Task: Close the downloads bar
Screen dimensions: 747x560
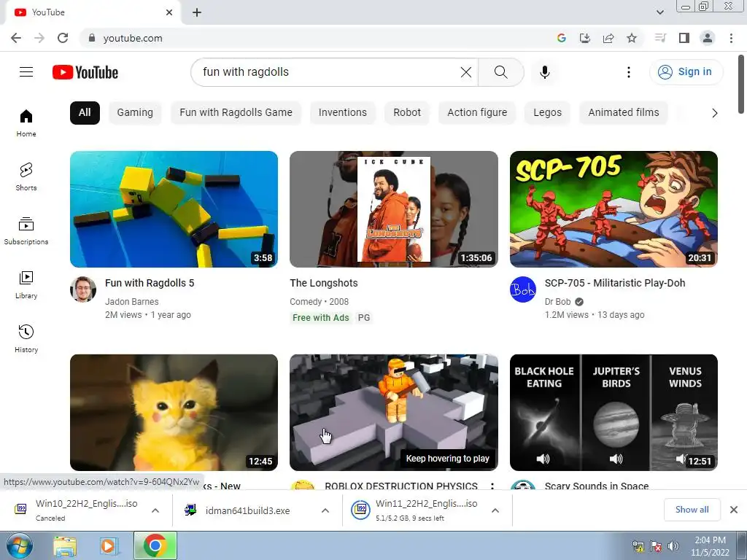Action: pos(734,510)
